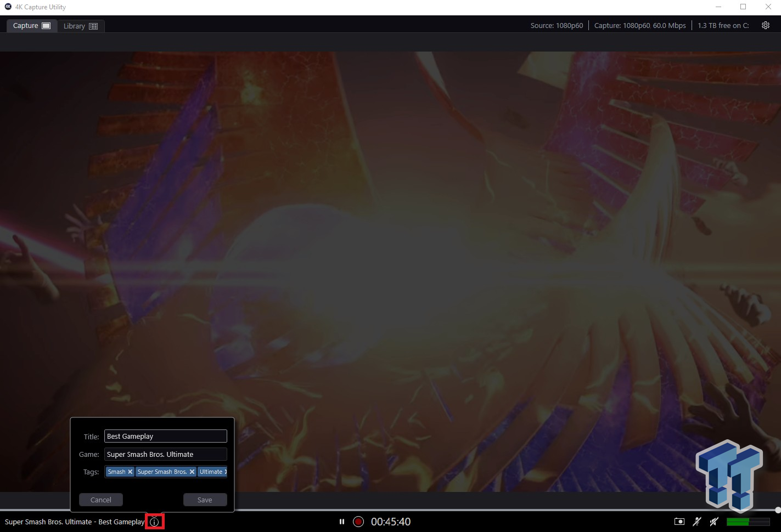Click the audio level meter
The width and height of the screenshot is (781, 532).
click(748, 522)
